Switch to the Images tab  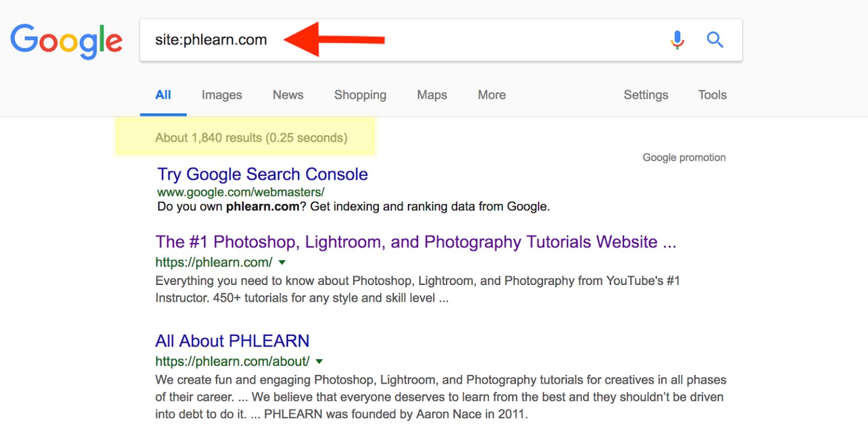pyautogui.click(x=222, y=95)
